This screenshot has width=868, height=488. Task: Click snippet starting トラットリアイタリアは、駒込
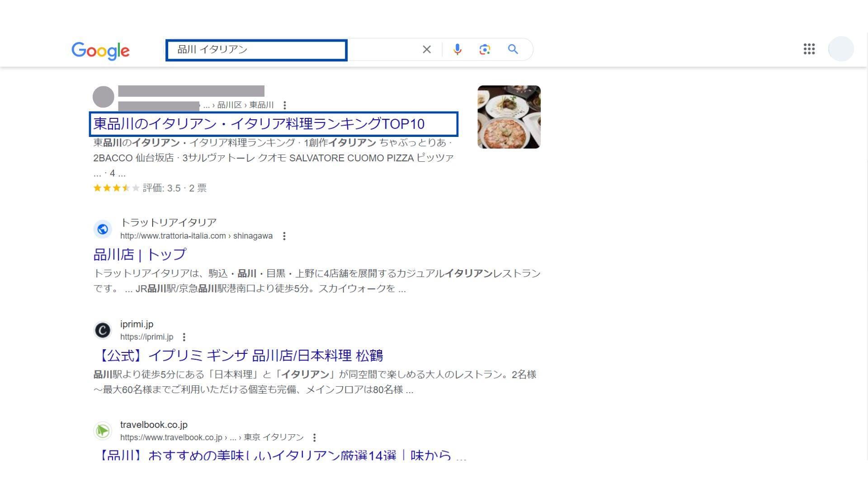[x=317, y=281]
